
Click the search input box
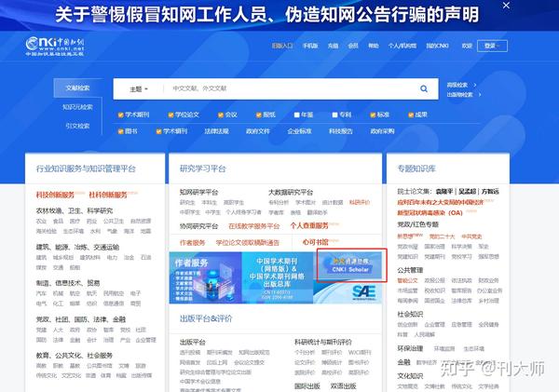(x=289, y=88)
